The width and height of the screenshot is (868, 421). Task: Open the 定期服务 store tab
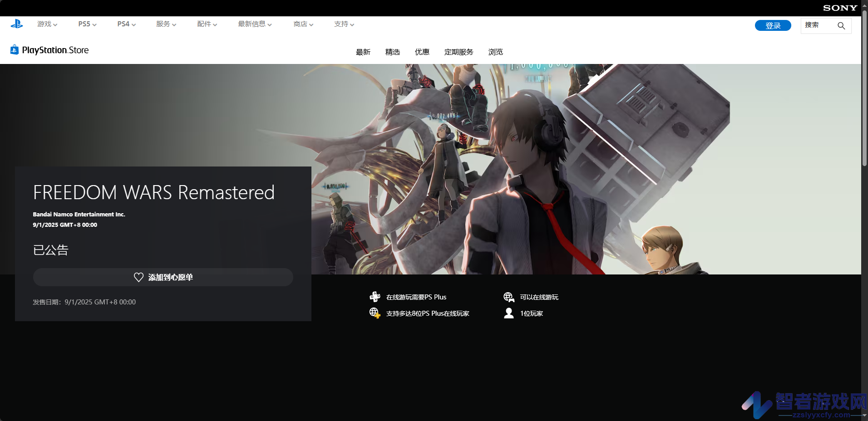click(x=459, y=52)
